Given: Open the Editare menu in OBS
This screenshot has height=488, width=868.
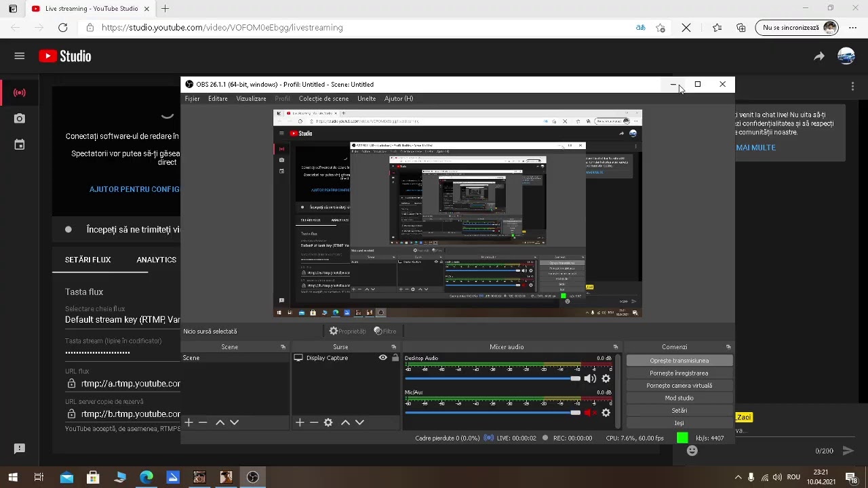Looking at the screenshot, I should [x=218, y=99].
